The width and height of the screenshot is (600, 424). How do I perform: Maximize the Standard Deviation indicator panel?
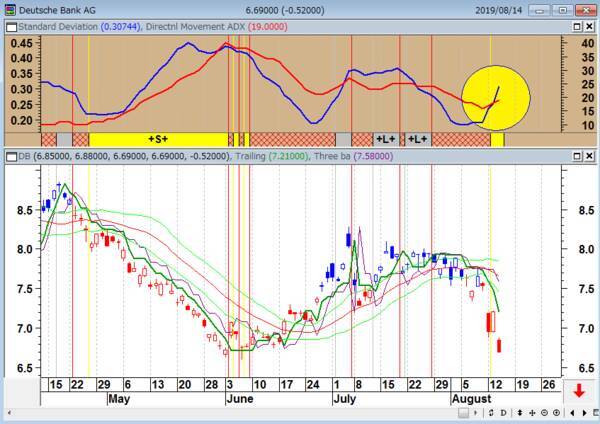click(x=577, y=27)
